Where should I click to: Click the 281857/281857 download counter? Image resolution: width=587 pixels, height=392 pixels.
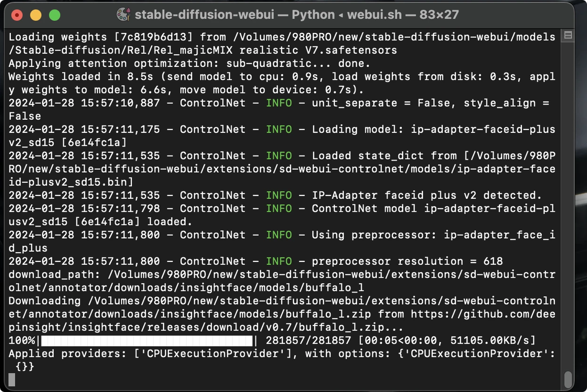pyautogui.click(x=308, y=340)
